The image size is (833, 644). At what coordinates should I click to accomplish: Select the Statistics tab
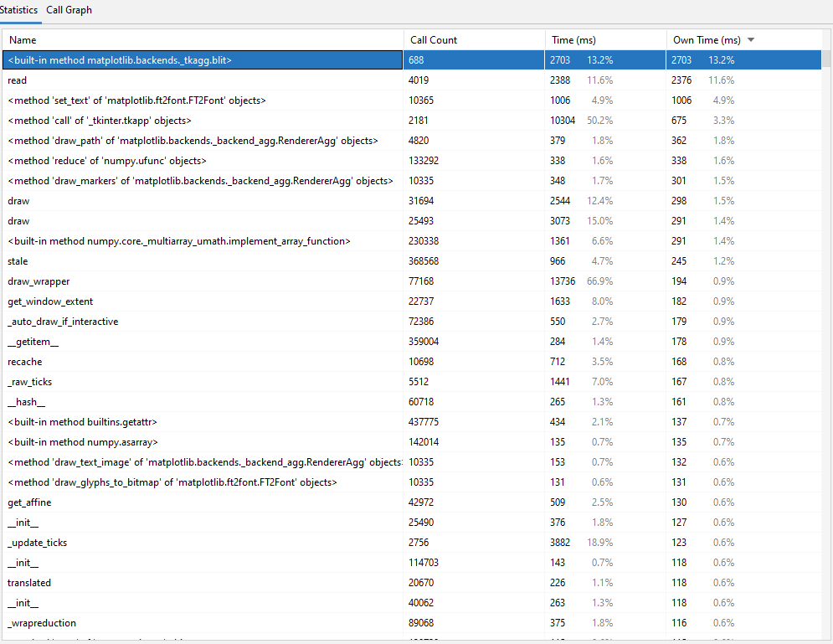(18, 10)
